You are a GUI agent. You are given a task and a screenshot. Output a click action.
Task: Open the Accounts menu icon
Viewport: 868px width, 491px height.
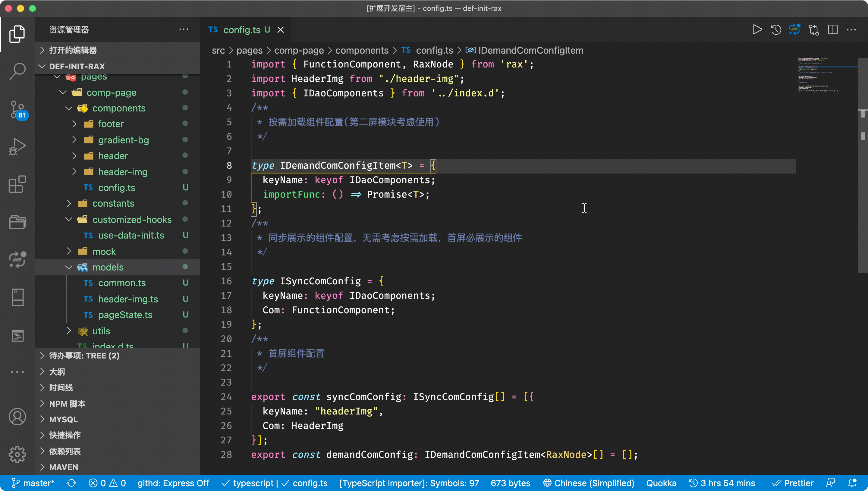[x=17, y=417]
